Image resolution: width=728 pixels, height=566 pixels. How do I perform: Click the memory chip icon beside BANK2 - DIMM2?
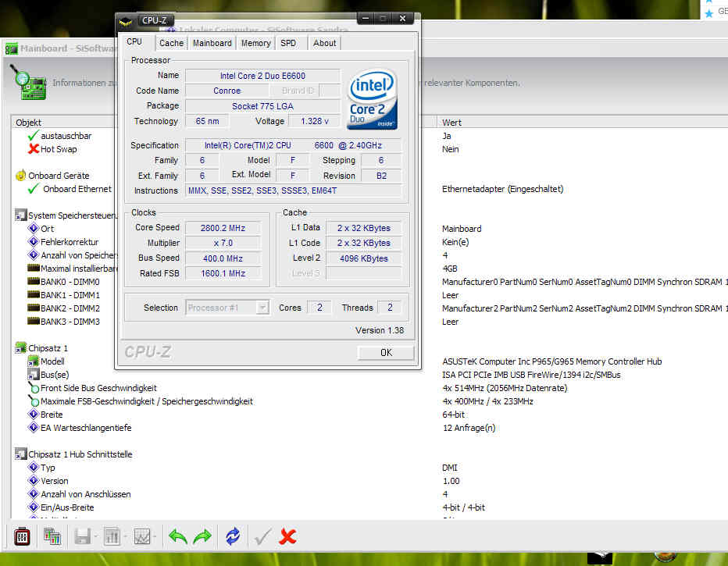(34, 308)
